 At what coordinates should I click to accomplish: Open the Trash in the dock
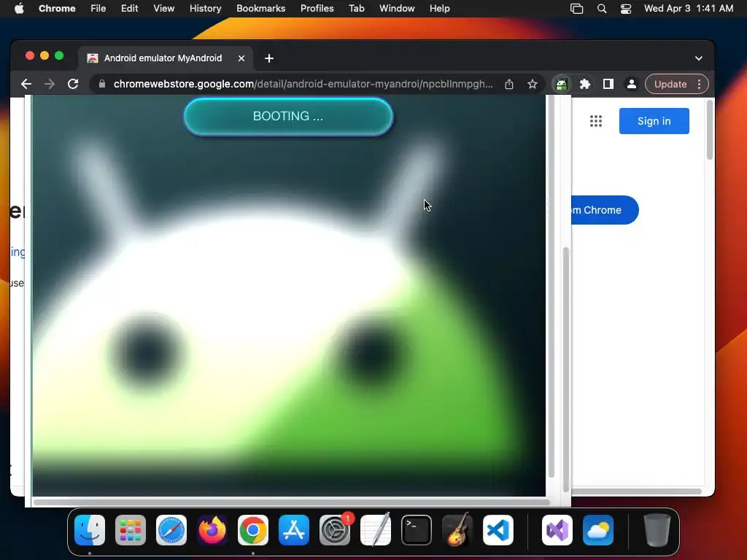[x=657, y=530]
